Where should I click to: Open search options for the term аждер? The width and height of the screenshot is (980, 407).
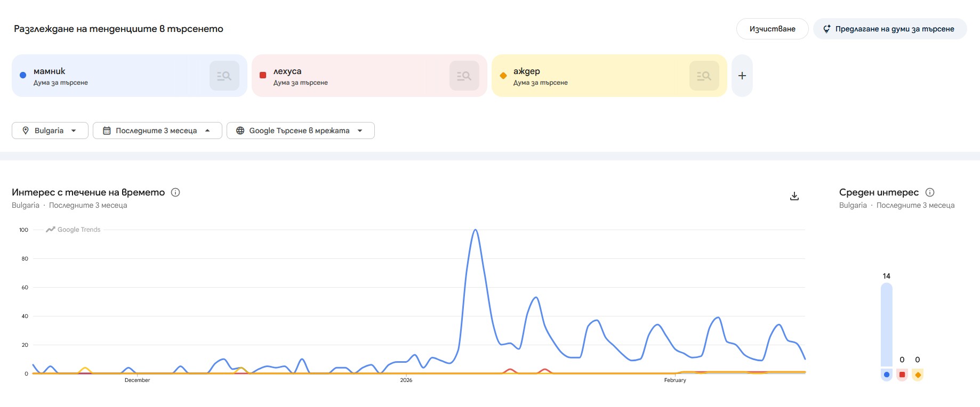click(x=704, y=75)
